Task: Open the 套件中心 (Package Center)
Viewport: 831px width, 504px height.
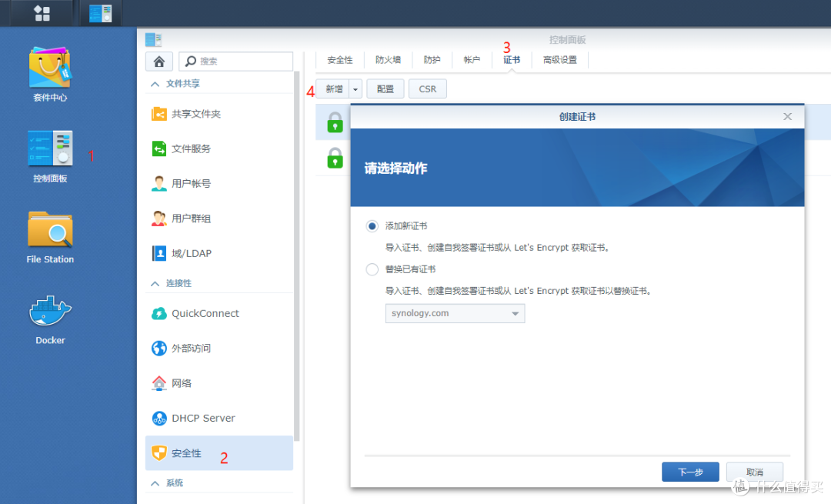Action: tap(49, 74)
